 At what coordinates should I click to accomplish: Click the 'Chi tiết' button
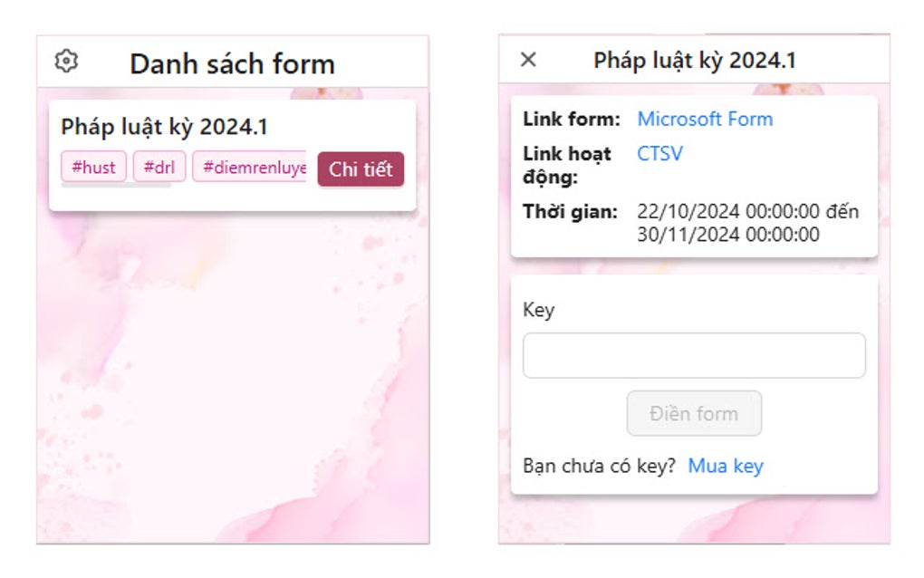point(361,169)
